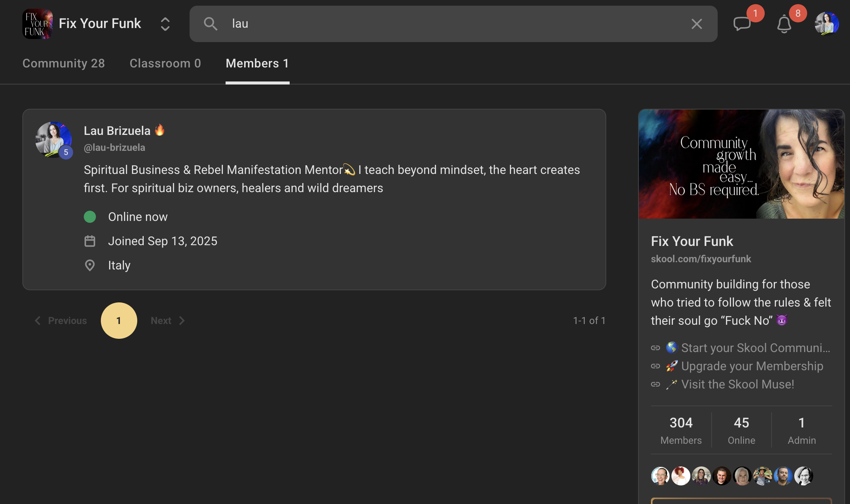850x504 pixels.
Task: Click Lau Brizuela's member avatar
Action: click(x=53, y=139)
